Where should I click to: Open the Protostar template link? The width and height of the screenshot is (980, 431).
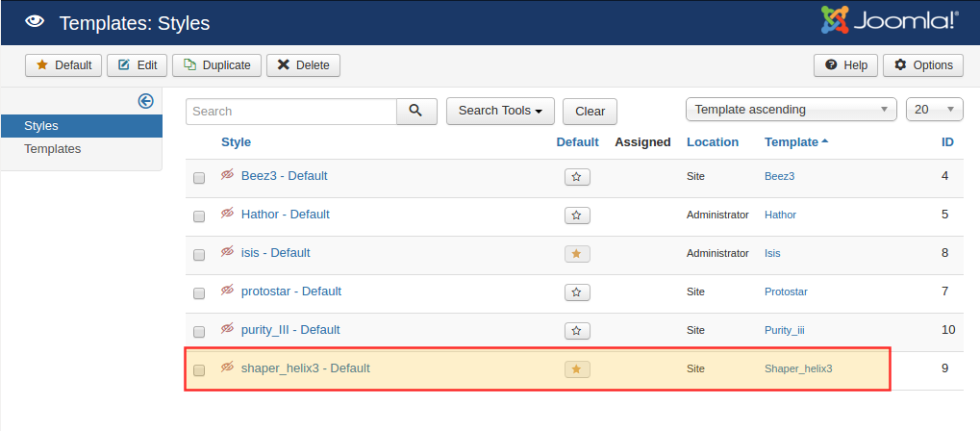786,292
